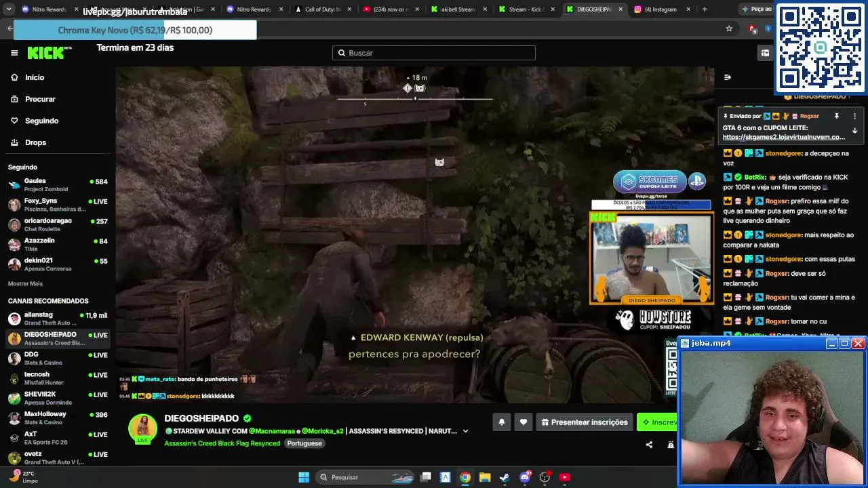
Task: Open allanstag recommended channel
Action: pos(58,319)
